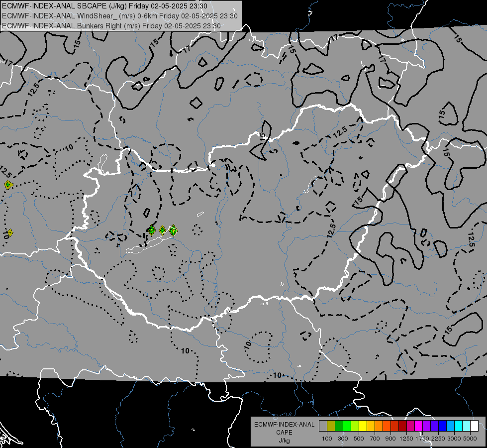The width and height of the screenshot is (487, 448).
Task: Select the white swatch in CAPE legend
Action: click(x=474, y=426)
